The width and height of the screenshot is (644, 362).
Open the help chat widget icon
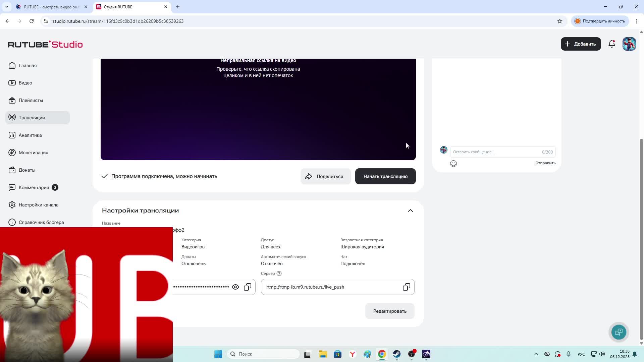tap(619, 332)
